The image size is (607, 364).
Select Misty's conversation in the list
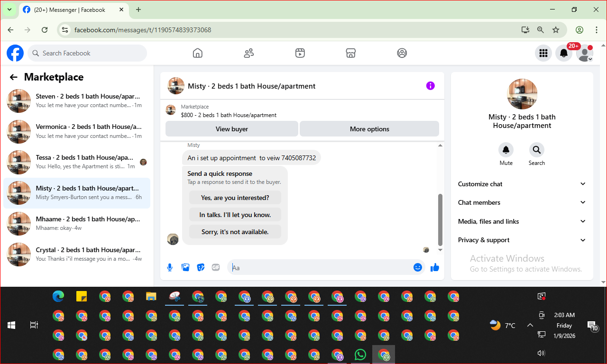pyautogui.click(x=77, y=193)
